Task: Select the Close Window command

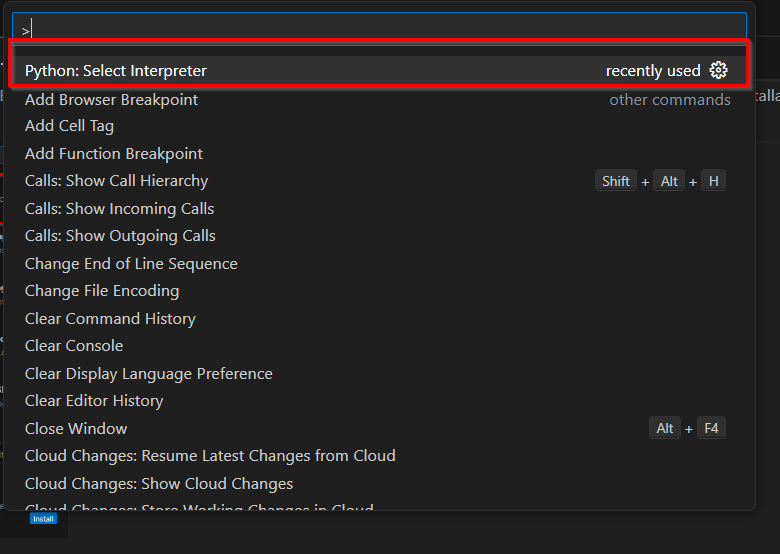Action: click(379, 429)
